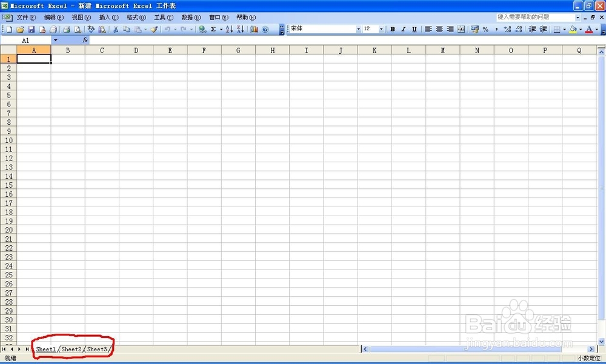Run the spelling check tool
Image resolution: width=606 pixels, height=364 pixels.
coord(91,29)
